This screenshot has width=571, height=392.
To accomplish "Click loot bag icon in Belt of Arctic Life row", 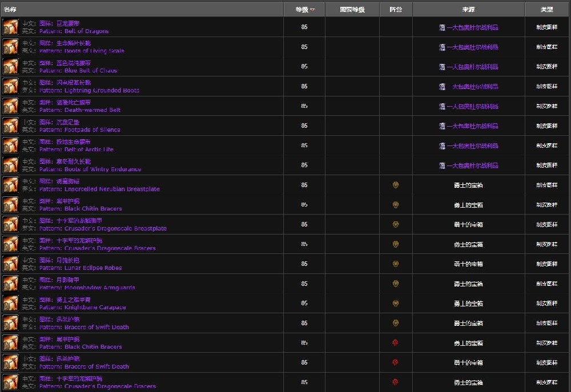I will pos(442,146).
